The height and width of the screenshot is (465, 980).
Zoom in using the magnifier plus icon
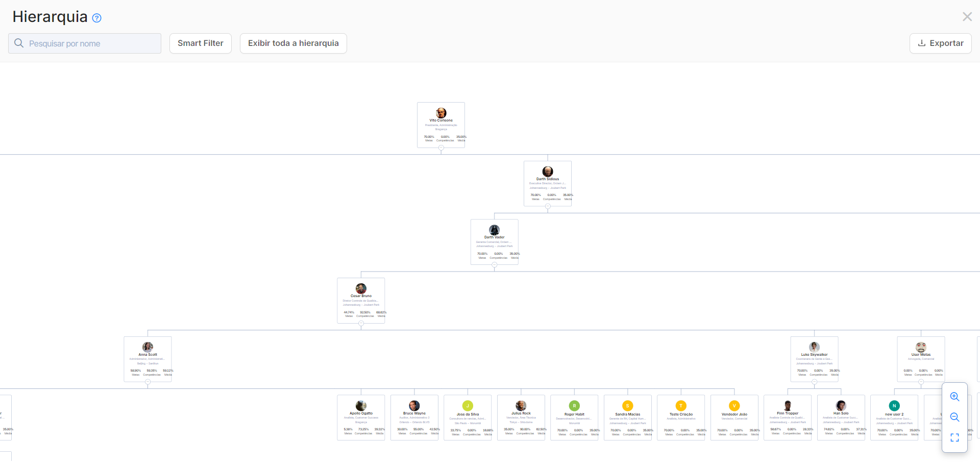pyautogui.click(x=954, y=397)
